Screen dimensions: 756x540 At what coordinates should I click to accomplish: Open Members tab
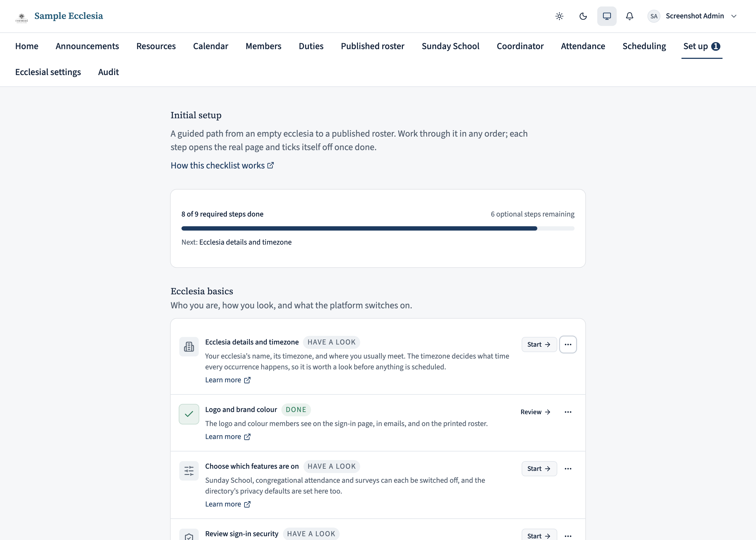(263, 46)
